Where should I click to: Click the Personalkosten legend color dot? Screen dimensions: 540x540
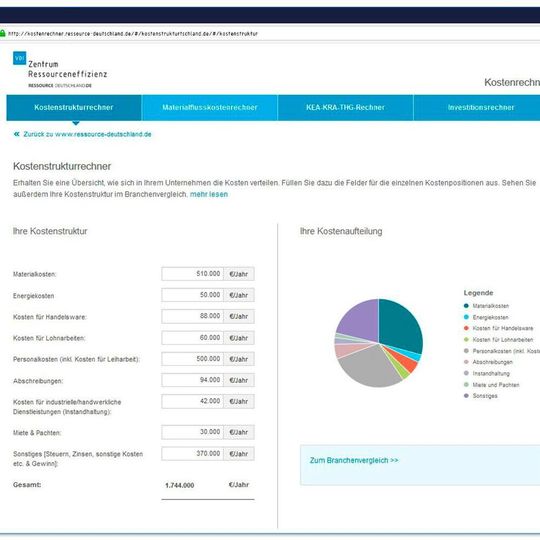tap(466, 351)
